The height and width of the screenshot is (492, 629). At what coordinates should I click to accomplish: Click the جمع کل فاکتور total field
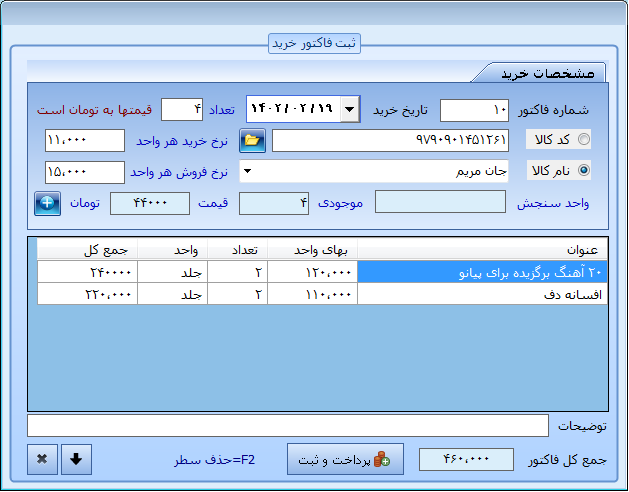(466, 459)
